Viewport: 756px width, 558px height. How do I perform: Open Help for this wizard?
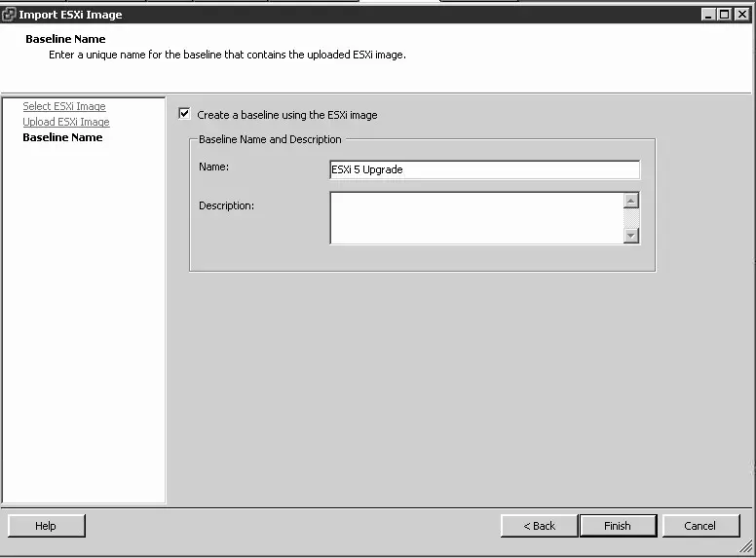tap(47, 526)
